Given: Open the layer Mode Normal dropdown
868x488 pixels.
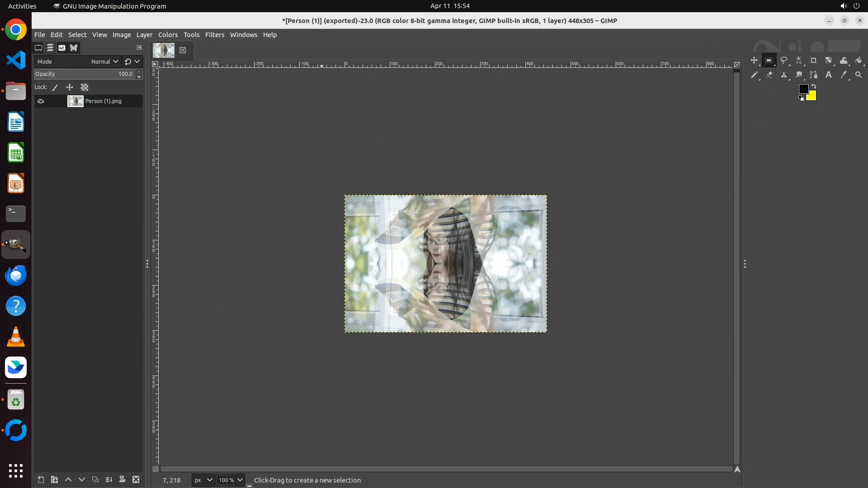Looking at the screenshot, I should [104, 61].
